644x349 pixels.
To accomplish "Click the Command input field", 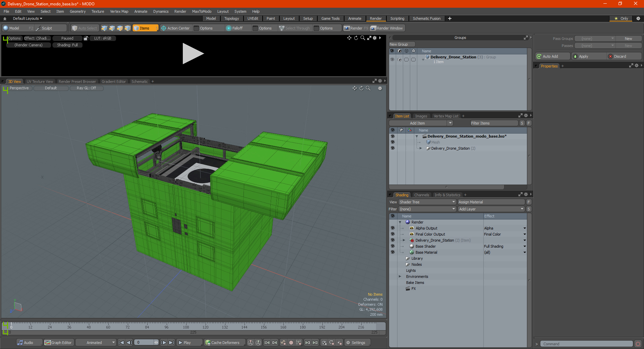I will pos(586,344).
